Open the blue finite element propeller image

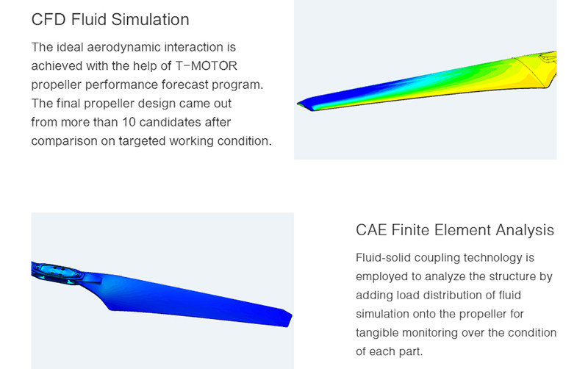pos(162,291)
